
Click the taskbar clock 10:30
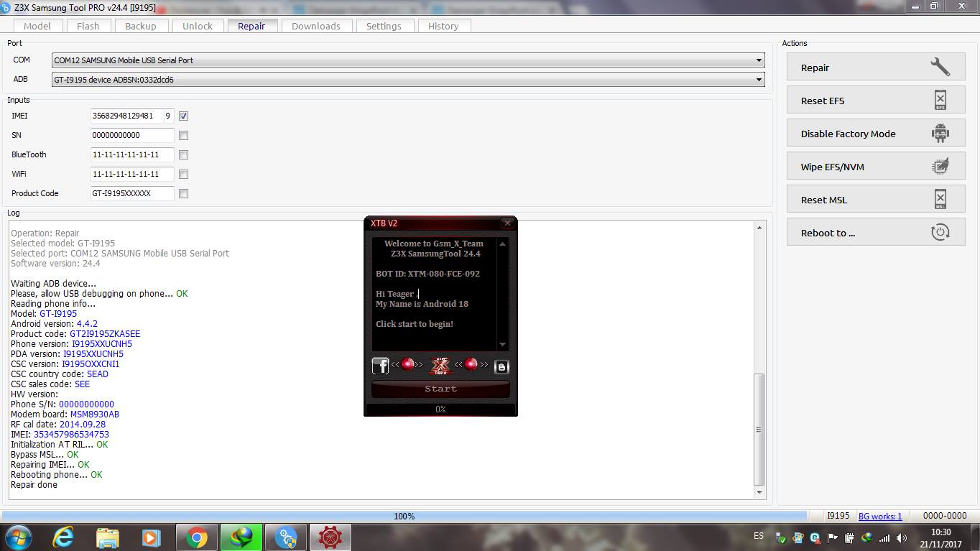point(940,532)
